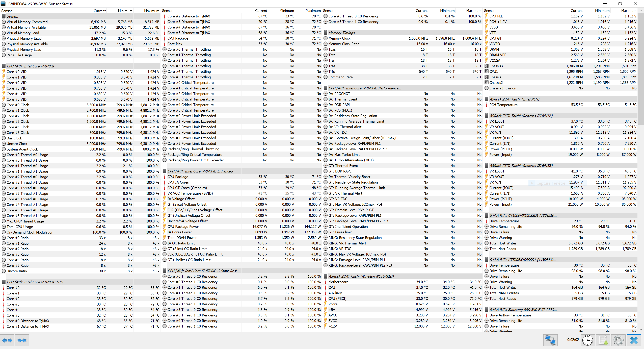Select the System section header
This screenshot has width=644, height=349.
pos(13,16)
